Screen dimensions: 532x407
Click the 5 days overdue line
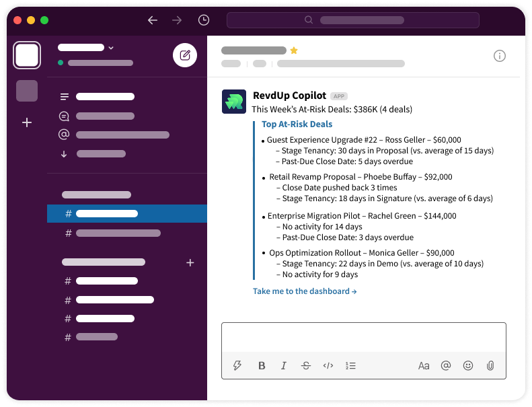click(344, 161)
